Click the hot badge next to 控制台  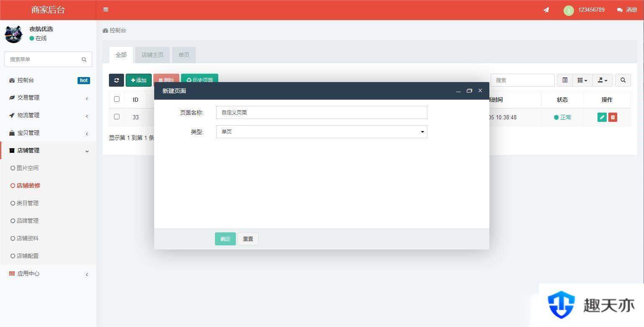(84, 80)
